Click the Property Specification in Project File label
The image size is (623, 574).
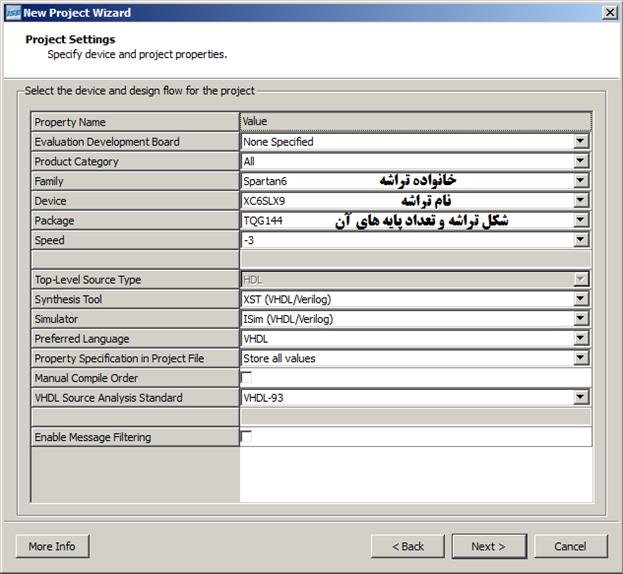click(x=119, y=358)
